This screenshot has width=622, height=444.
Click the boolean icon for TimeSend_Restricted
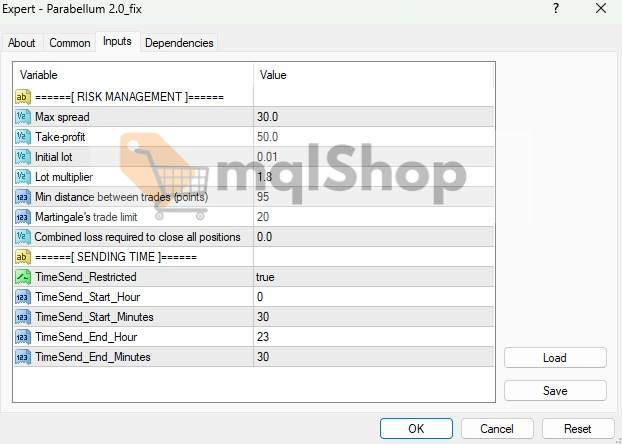(23, 277)
